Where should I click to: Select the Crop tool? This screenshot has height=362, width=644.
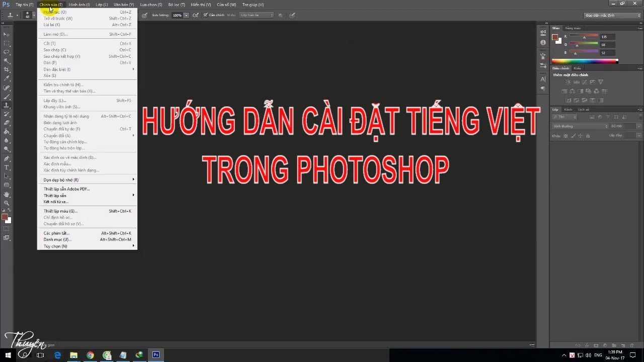click(x=7, y=69)
